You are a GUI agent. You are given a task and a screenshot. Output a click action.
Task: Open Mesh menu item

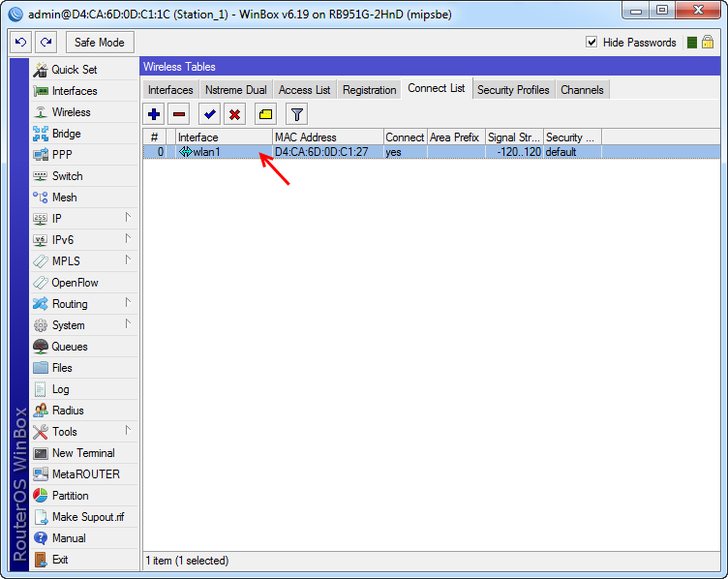(x=84, y=198)
